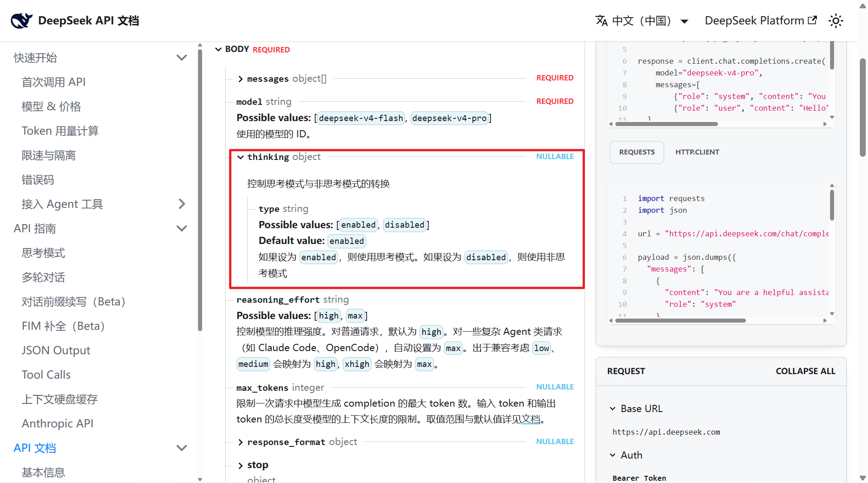Click the https://api.deepseek.com base URL text
868x483 pixels.
[666, 432]
